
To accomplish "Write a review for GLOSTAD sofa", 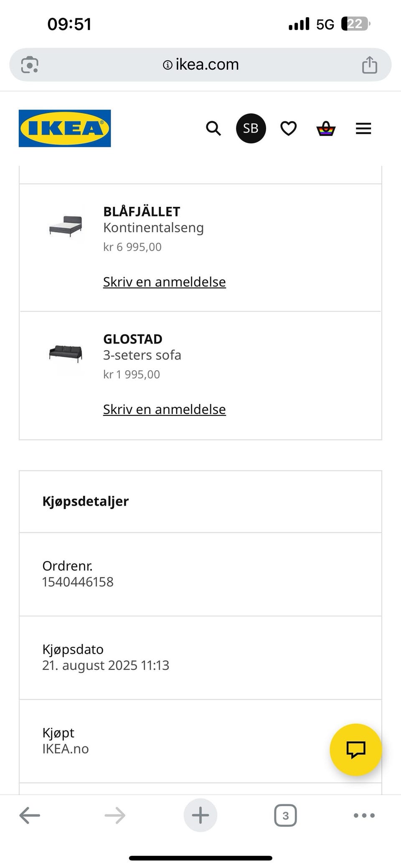I will point(164,410).
